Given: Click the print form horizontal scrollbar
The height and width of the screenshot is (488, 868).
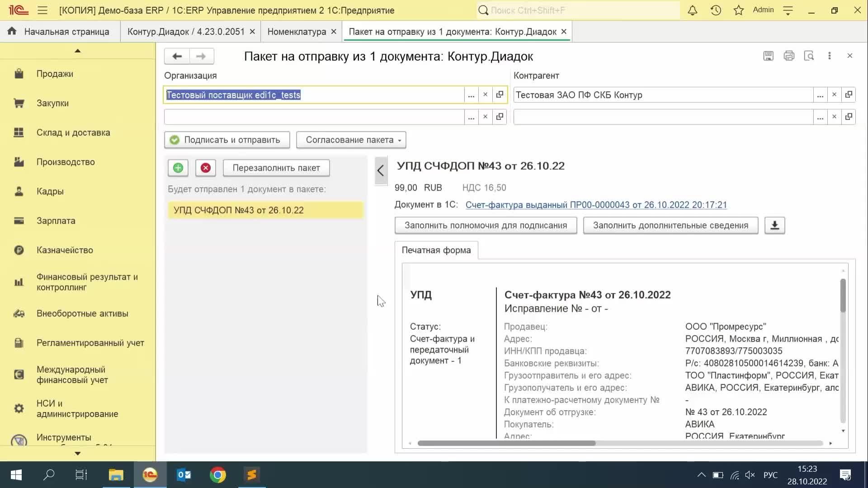Looking at the screenshot, I should tap(506, 443).
